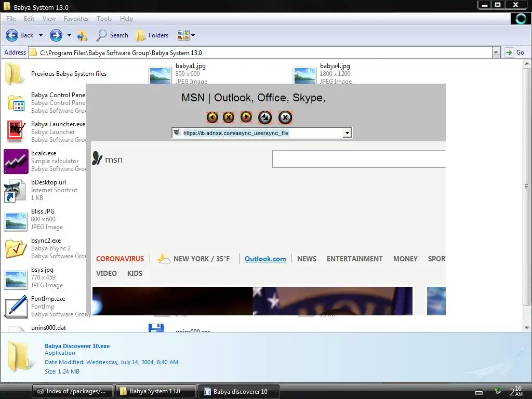Image resolution: width=532 pixels, height=399 pixels.
Task: Open the Edit menu
Action: pyautogui.click(x=29, y=19)
